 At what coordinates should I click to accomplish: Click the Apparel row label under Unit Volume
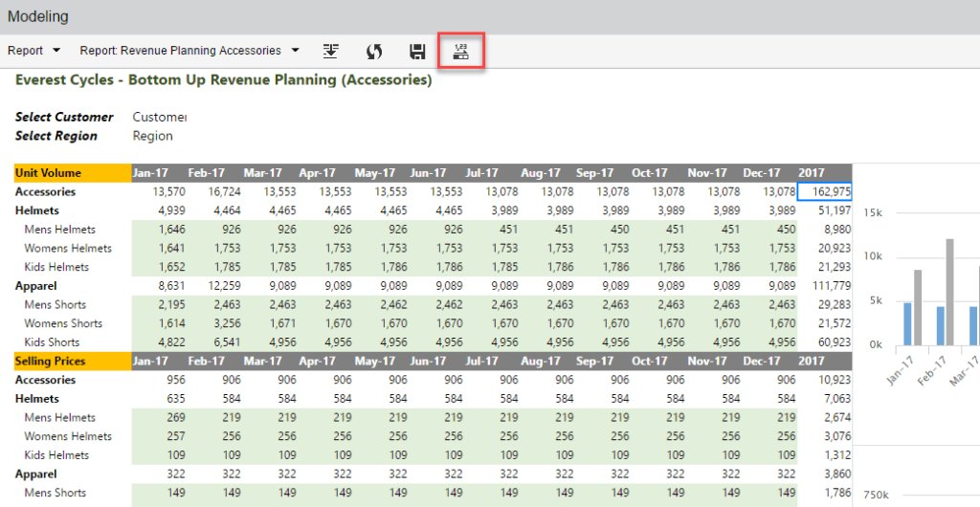pos(35,286)
